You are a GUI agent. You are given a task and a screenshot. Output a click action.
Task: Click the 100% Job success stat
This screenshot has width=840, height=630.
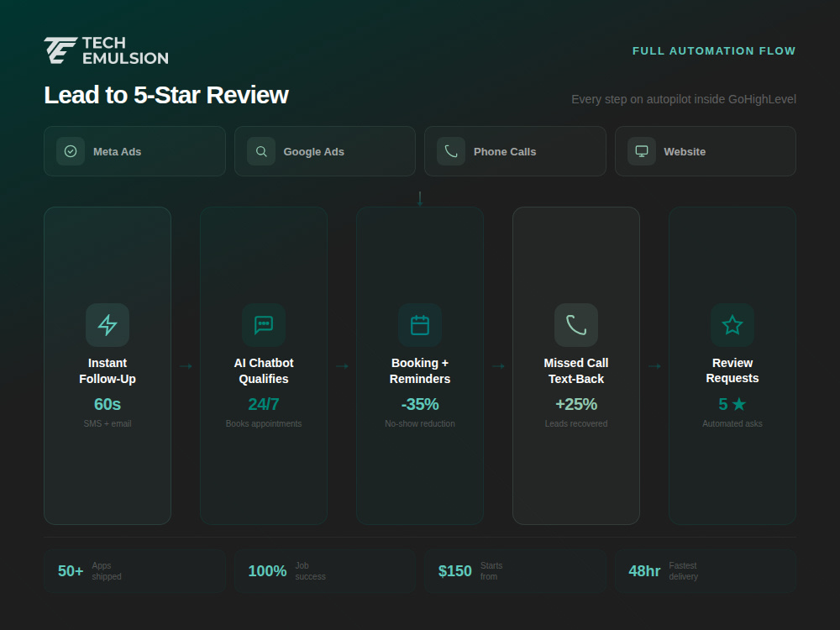coord(324,571)
